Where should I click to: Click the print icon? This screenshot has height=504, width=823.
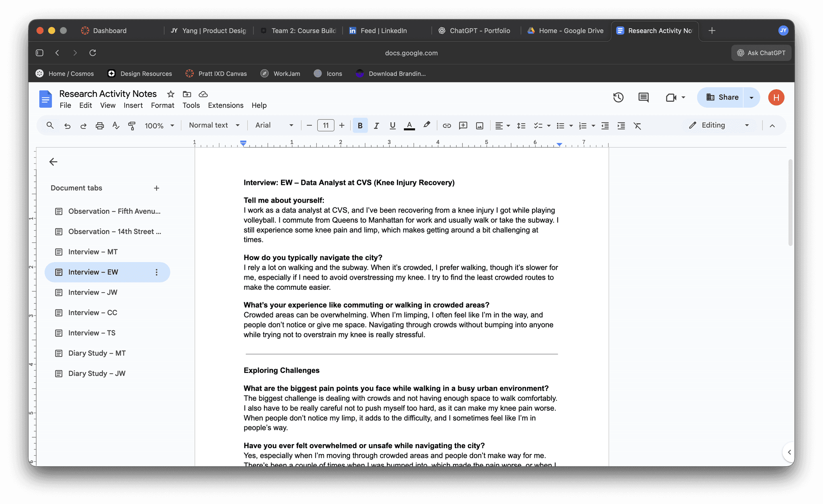(x=100, y=125)
